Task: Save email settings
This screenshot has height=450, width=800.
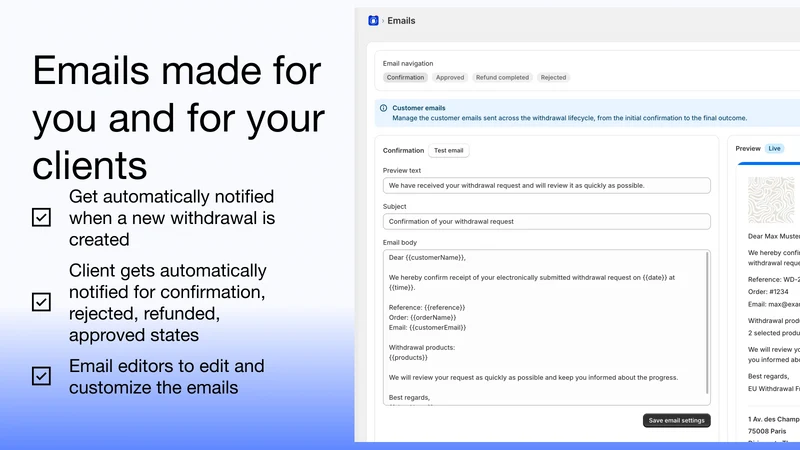Action: (677, 420)
